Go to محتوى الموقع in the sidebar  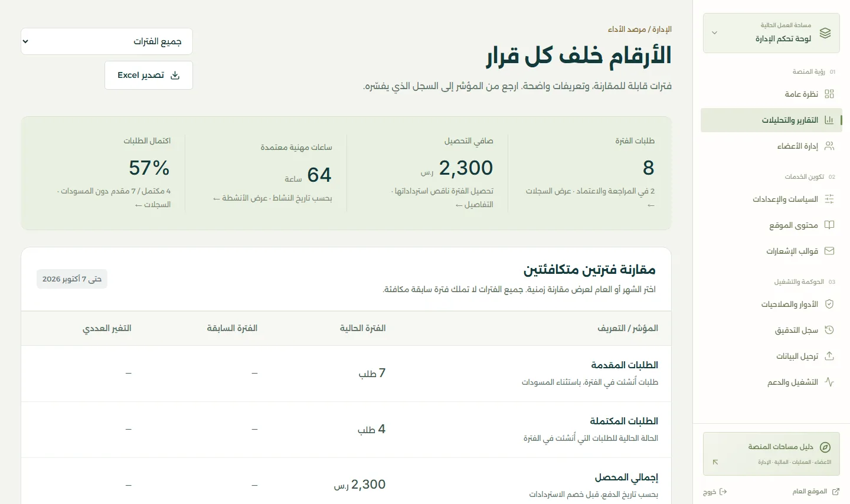[x=771, y=225]
